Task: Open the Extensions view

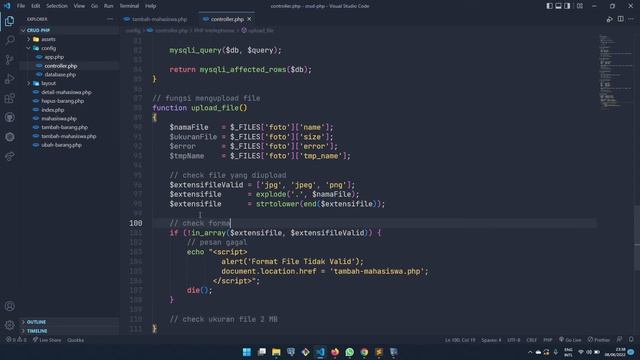Action: coord(9,98)
